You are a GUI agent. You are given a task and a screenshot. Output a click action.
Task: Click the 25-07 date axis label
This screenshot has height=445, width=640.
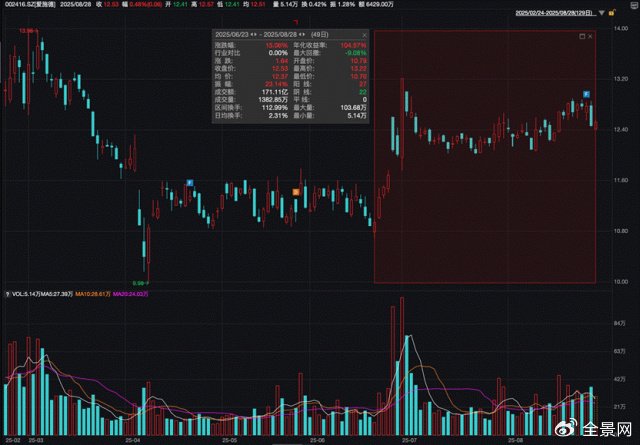(409, 441)
